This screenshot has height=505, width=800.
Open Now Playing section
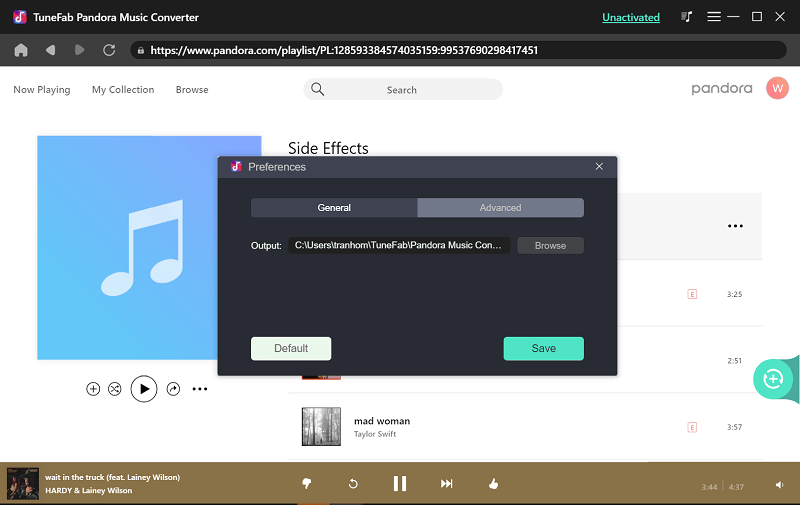coord(42,90)
